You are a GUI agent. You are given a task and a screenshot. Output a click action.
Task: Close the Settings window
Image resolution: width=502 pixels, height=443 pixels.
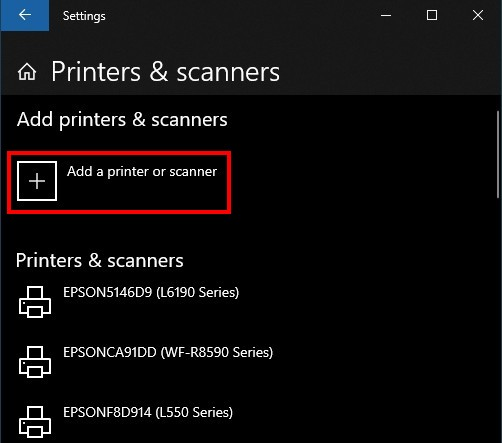point(478,15)
